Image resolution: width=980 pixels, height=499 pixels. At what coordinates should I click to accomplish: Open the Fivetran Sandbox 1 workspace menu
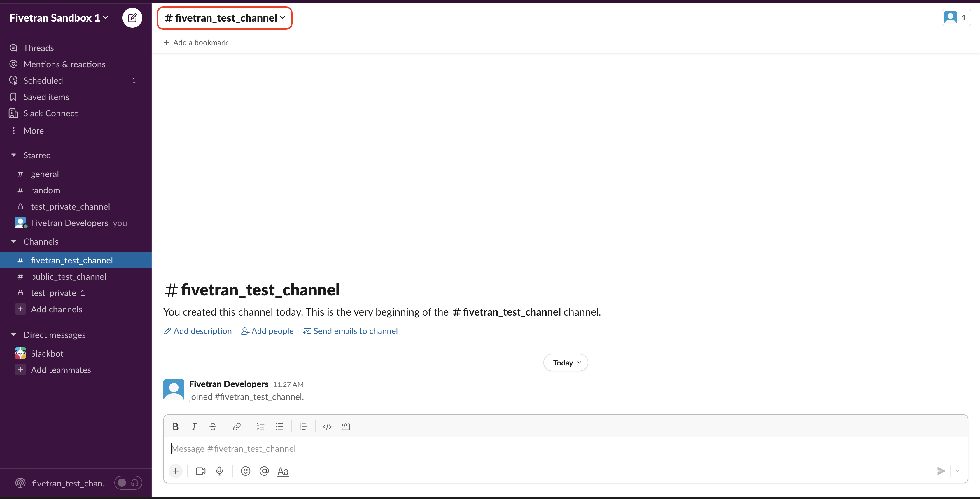click(x=59, y=18)
